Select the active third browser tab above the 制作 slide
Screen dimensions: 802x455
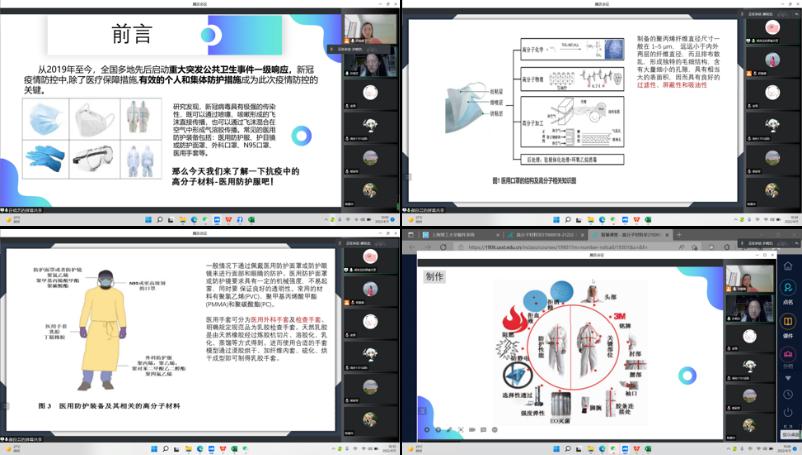point(630,235)
